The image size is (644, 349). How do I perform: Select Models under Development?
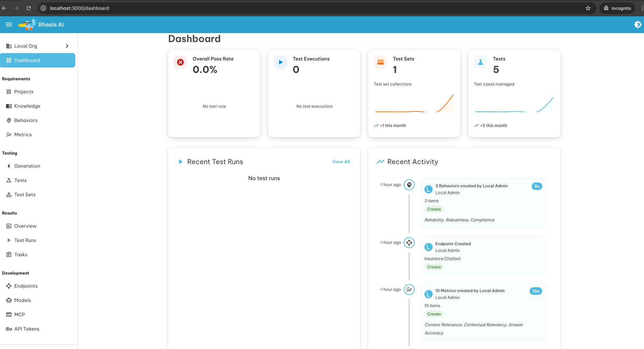(23, 300)
